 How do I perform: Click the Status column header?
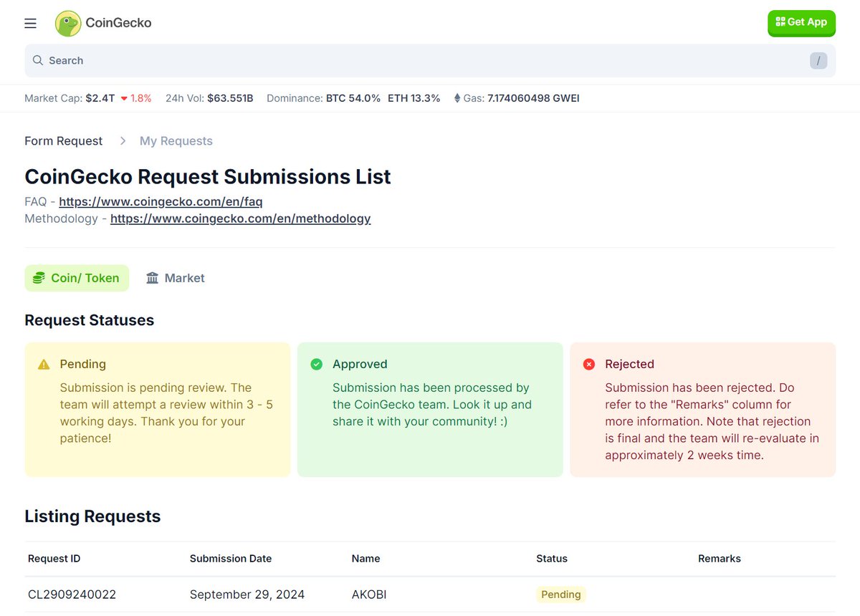point(552,559)
